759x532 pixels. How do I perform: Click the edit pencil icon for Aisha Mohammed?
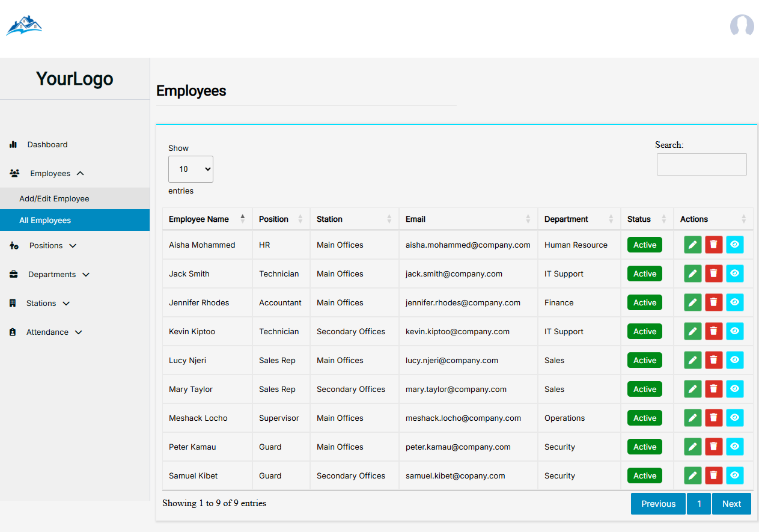tap(692, 245)
